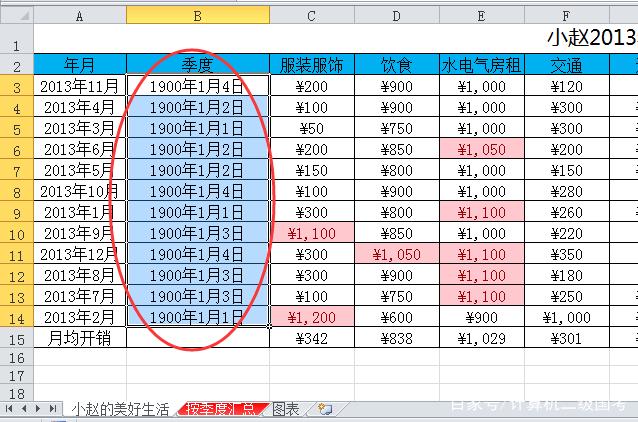Screen dimensions: 638x422
Task: Click the next sheet navigation arrow
Action: pyautogui.click(x=38, y=408)
